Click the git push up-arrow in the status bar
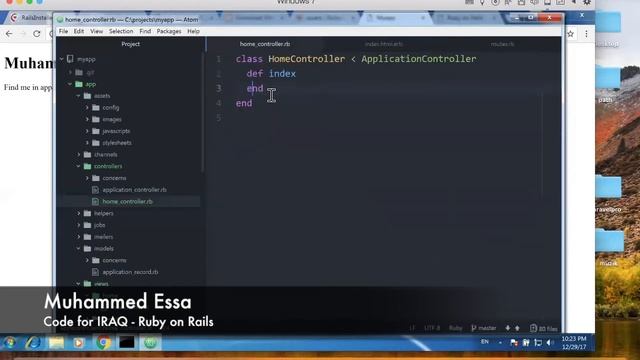 [x=517, y=328]
